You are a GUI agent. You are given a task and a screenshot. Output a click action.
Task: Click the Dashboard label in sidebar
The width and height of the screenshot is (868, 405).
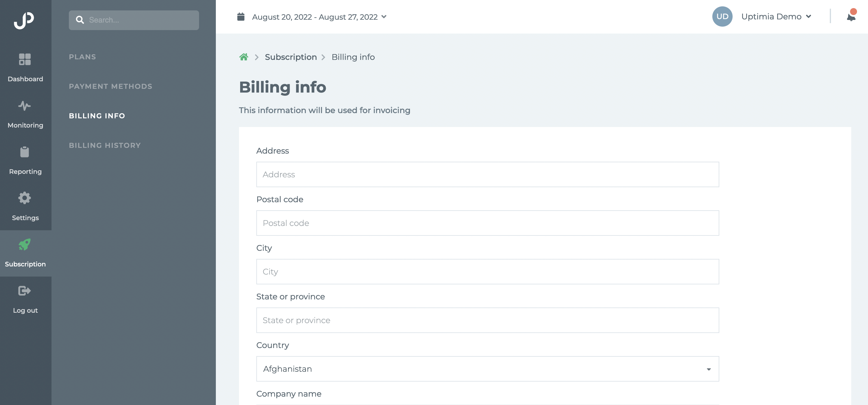click(x=25, y=79)
